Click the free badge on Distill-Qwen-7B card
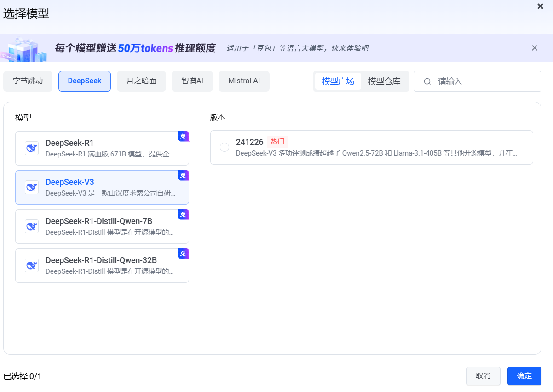 (183, 214)
